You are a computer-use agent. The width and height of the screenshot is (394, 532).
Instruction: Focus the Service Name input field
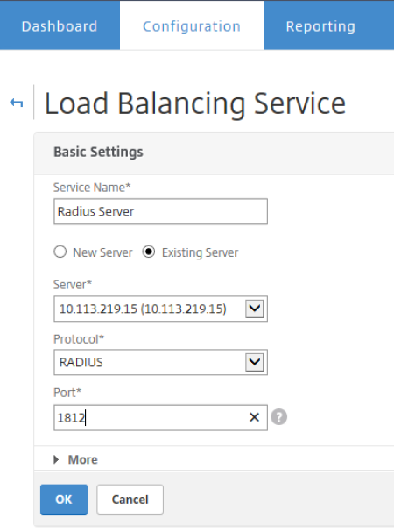pyautogui.click(x=160, y=211)
